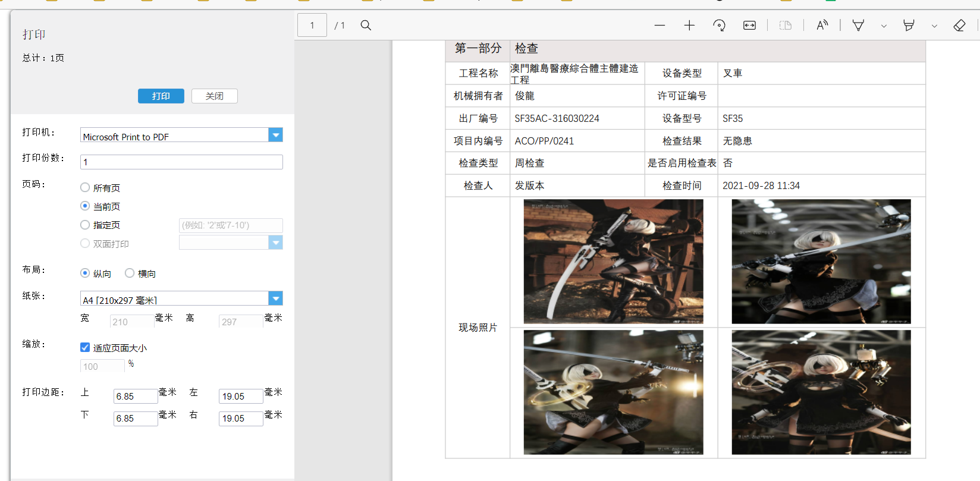Rotate the PDF page
This screenshot has width=980, height=481.
coord(719,25)
